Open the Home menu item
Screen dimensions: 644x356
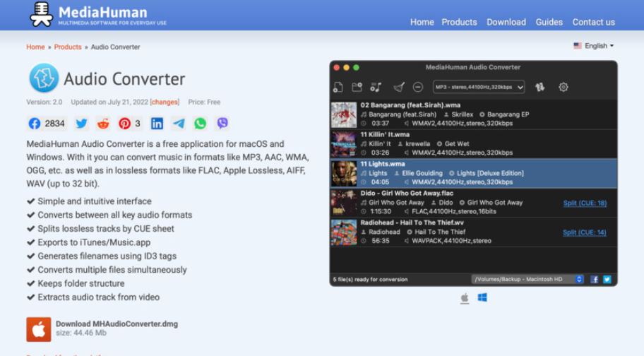(422, 22)
